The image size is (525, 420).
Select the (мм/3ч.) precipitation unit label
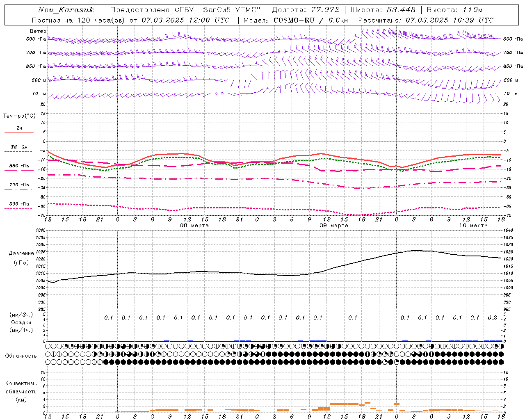[21, 315]
